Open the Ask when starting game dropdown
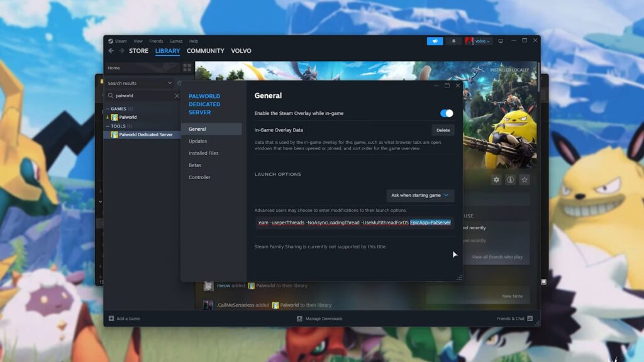 coord(419,195)
